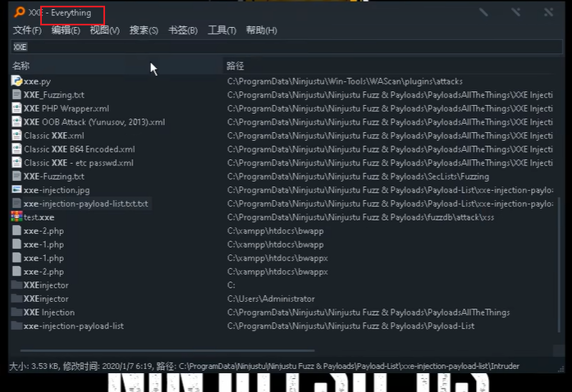Click the icon of Classic XXE - etc passwd.xml
The image size is (572, 392).
16,162
